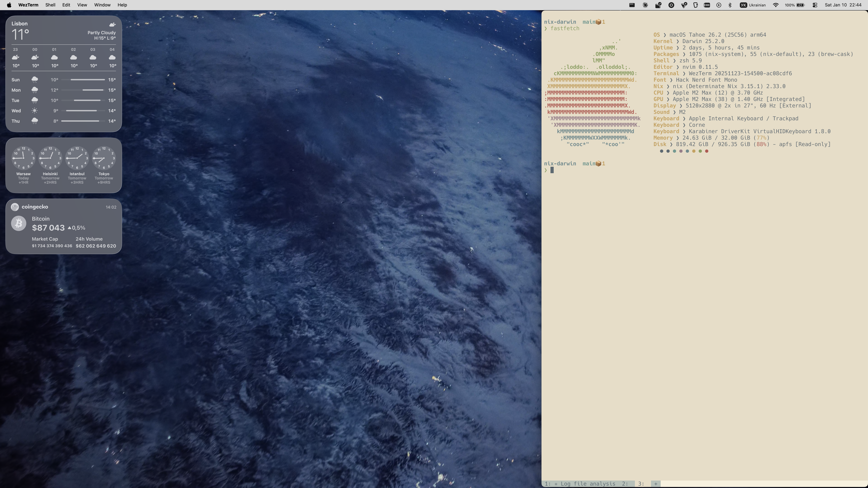Click the Tokyo clock face
The height and width of the screenshot is (488, 868).
tap(104, 158)
